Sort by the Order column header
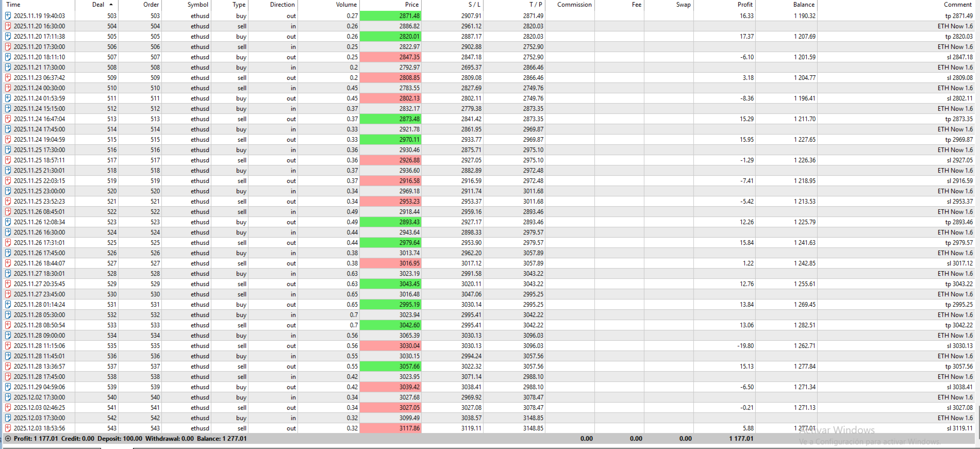Screen dimensions: 980x449 (151, 5)
